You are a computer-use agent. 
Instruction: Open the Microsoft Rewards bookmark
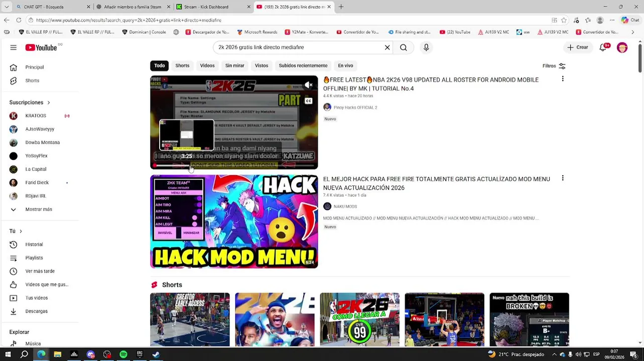[257, 32]
